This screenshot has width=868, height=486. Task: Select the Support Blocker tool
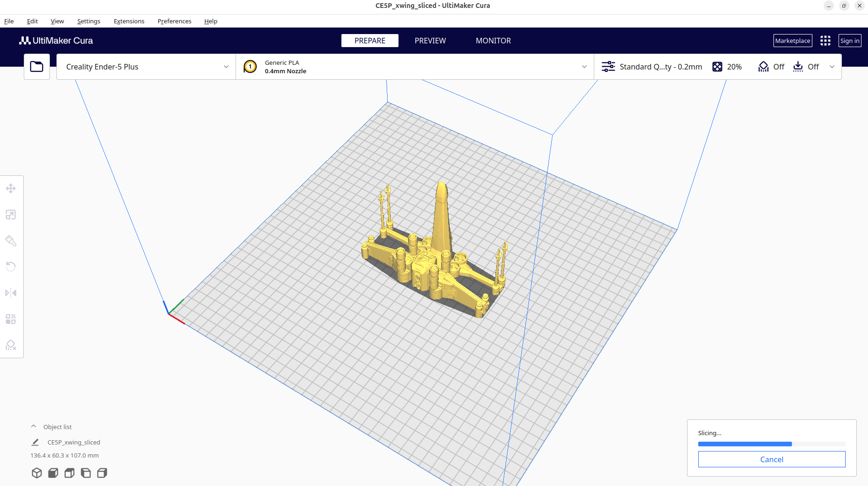point(11,345)
